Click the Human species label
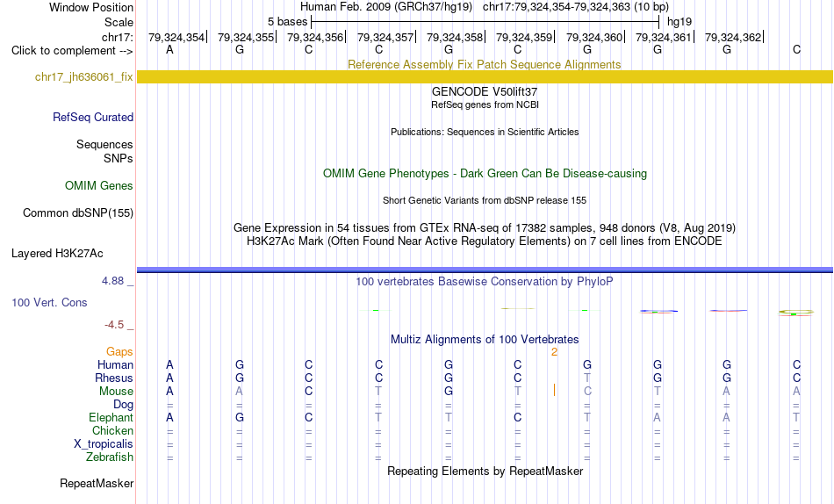834x504 pixels. 115,365
